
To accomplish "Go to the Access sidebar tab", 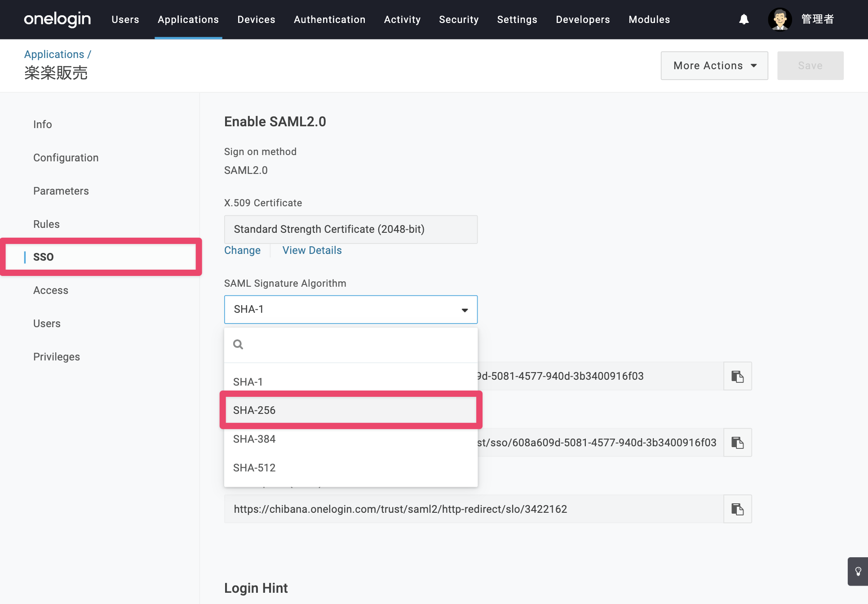I will (x=51, y=290).
